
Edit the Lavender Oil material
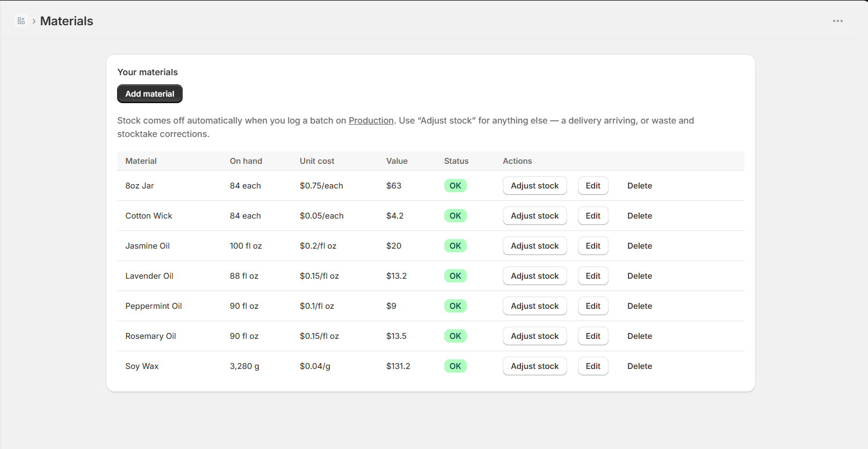(593, 276)
